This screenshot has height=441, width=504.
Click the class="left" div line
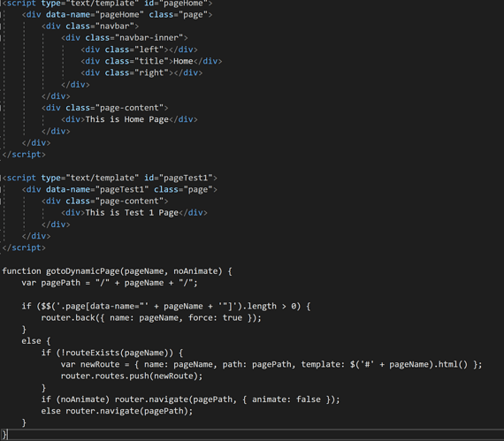[x=139, y=49]
